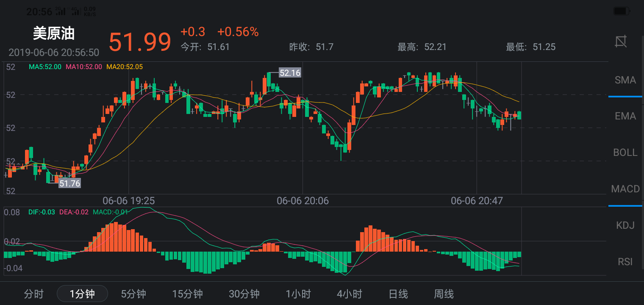Choose the 15分钟 interval
The height and width of the screenshot is (305, 644).
pyautogui.click(x=187, y=294)
